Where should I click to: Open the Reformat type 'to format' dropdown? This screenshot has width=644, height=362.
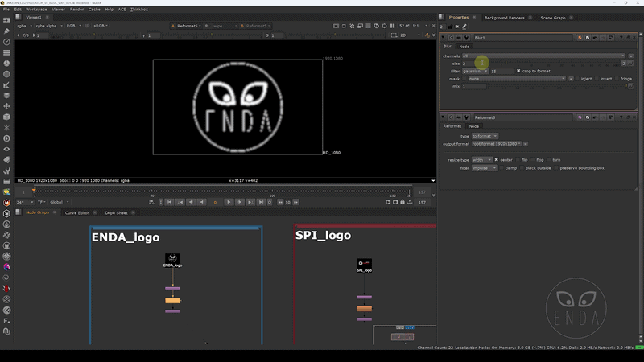tap(485, 136)
